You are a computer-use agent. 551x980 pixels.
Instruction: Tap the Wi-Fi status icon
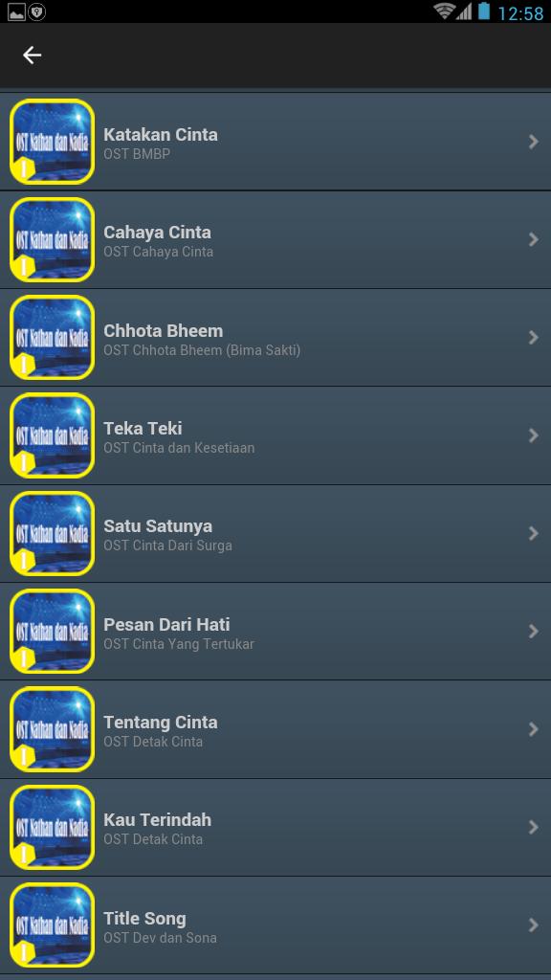(x=444, y=11)
